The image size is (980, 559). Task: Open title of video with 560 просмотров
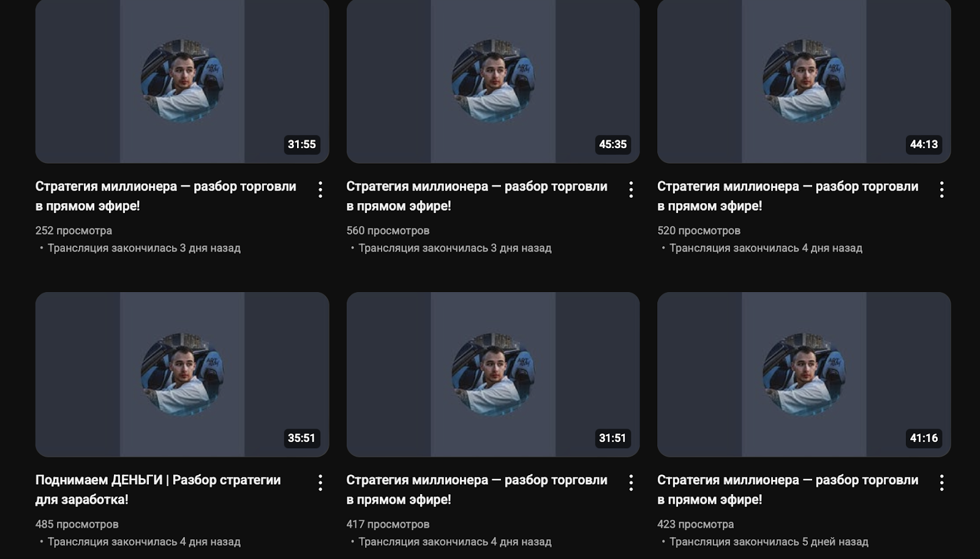tap(477, 196)
